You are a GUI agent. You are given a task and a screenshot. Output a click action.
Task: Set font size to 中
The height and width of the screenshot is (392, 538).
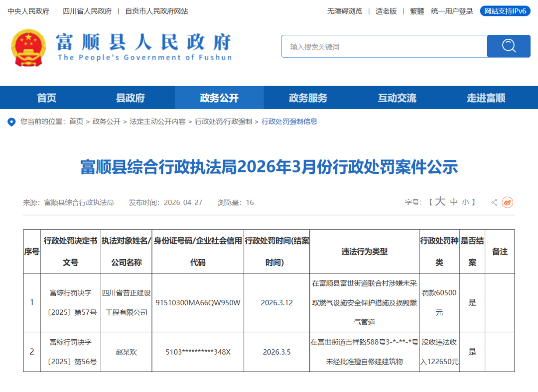454,202
